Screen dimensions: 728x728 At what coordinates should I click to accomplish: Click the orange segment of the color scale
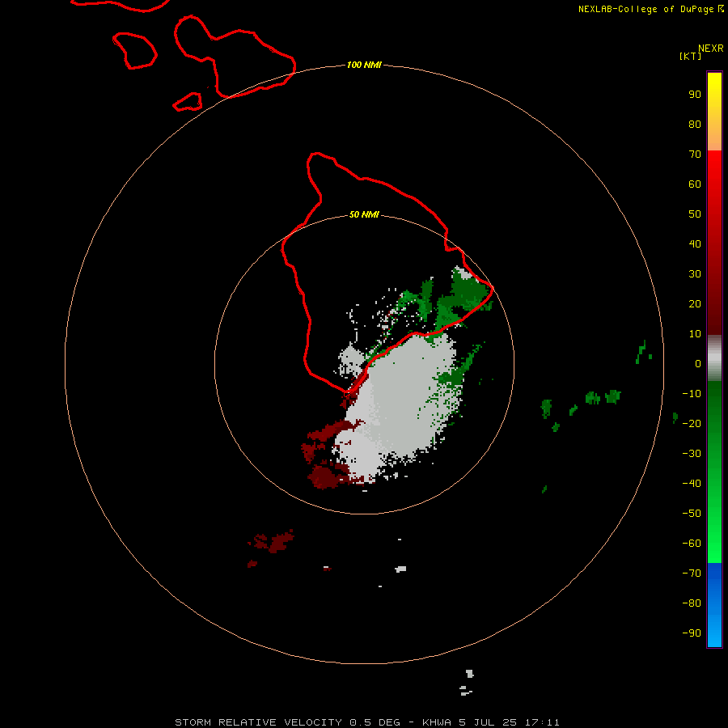(x=714, y=138)
